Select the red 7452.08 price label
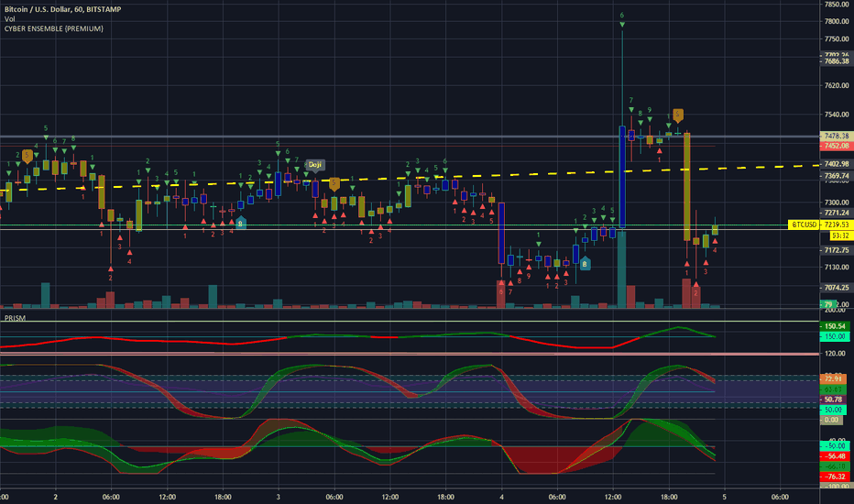Screen dimensions: 854x504 [x=836, y=146]
